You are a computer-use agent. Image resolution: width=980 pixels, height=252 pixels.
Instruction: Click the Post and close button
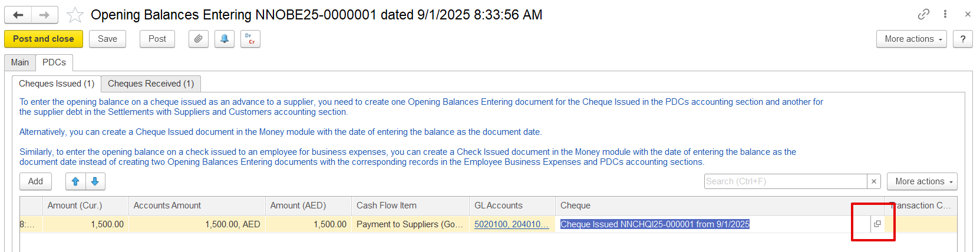pos(44,39)
